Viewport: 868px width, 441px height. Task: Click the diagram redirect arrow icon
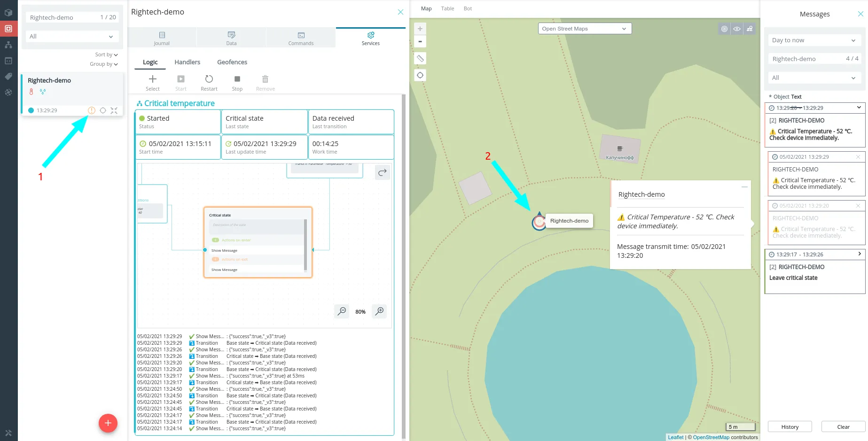[383, 172]
